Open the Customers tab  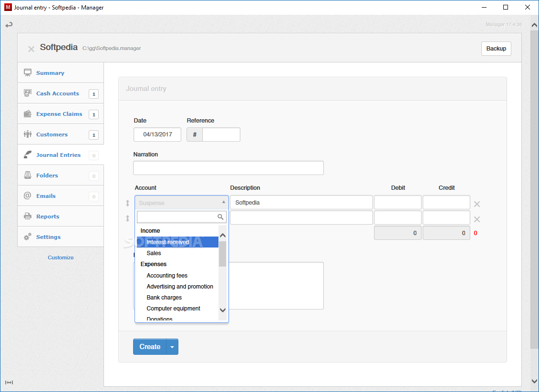[61, 134]
